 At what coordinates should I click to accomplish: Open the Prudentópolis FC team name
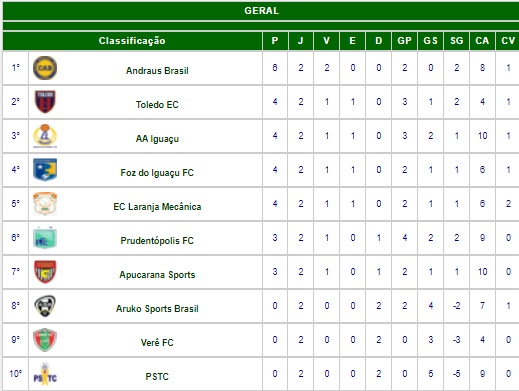pos(157,241)
